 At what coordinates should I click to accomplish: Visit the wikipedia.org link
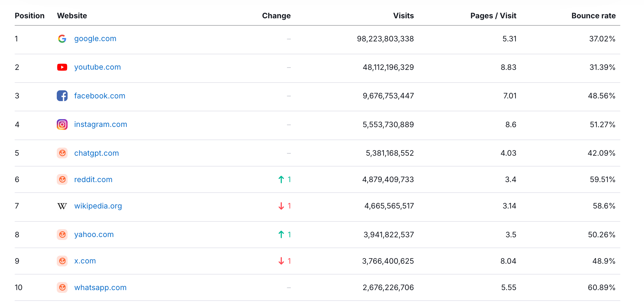coord(98,206)
